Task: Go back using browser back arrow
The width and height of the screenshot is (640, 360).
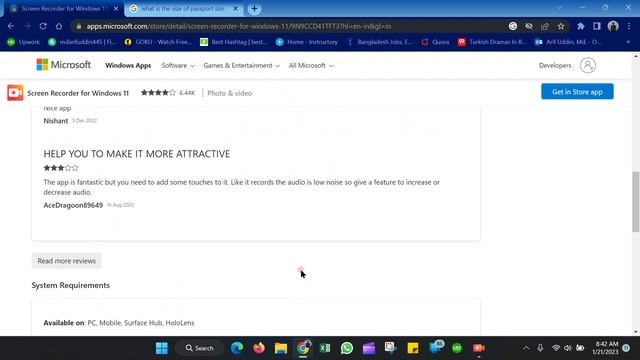Action: coord(11,26)
